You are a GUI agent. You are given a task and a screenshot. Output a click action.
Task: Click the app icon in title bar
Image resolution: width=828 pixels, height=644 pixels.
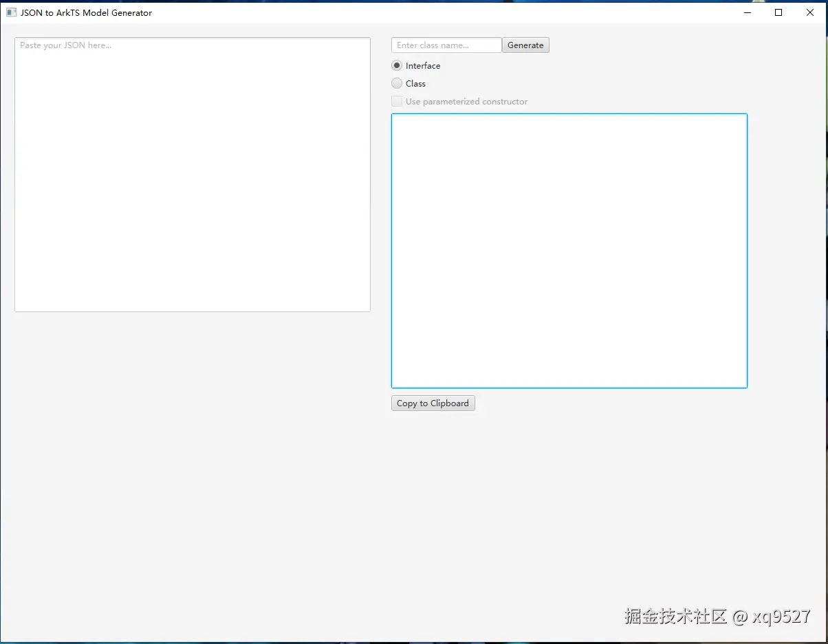point(11,12)
